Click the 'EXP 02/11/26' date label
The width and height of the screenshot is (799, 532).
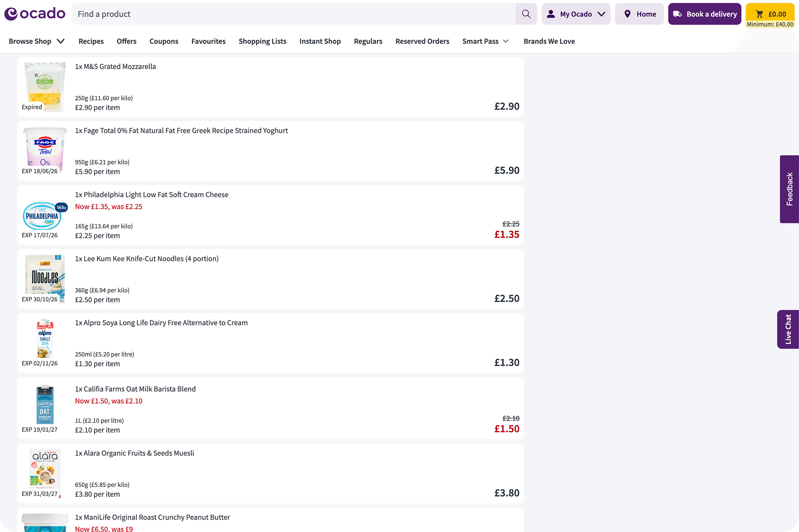point(40,363)
